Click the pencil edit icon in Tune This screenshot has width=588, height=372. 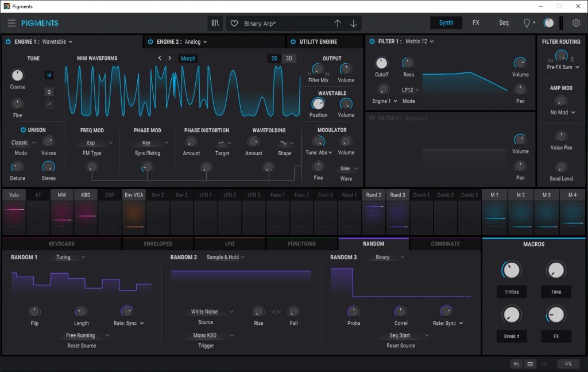coord(49,104)
